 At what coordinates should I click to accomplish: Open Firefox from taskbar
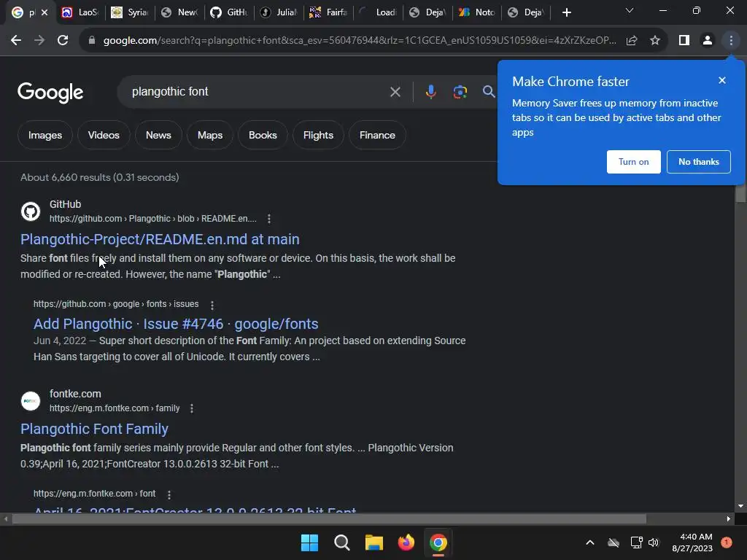[406, 542]
